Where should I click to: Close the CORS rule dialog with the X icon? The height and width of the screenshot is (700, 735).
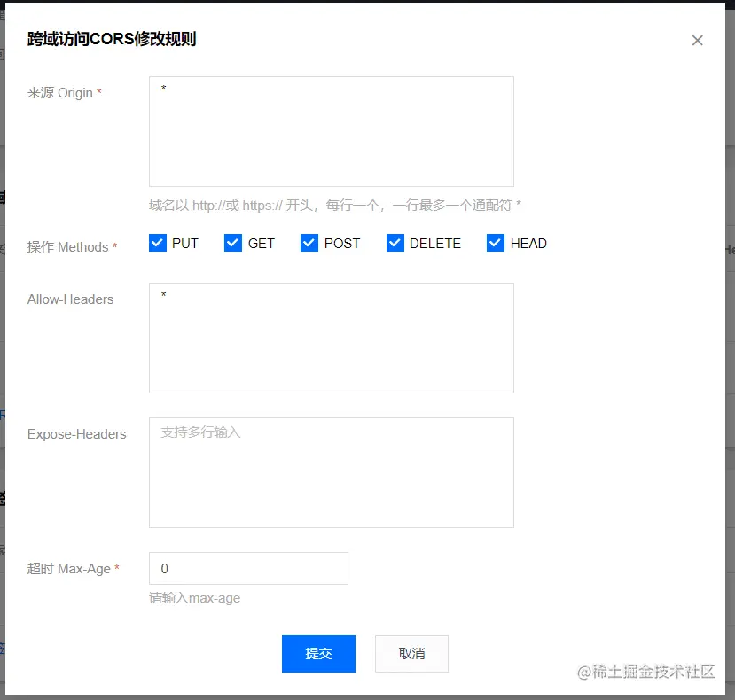[697, 40]
